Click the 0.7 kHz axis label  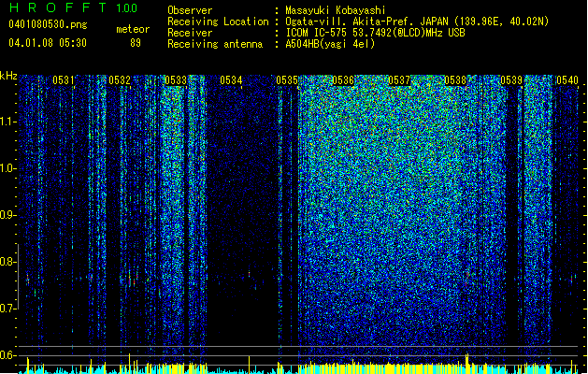[x=8, y=309]
